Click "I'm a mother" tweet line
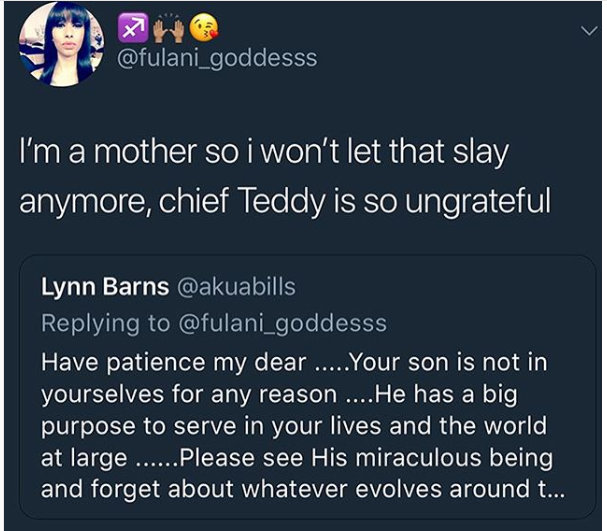Viewport: 607px width, 531px height. pos(266,154)
